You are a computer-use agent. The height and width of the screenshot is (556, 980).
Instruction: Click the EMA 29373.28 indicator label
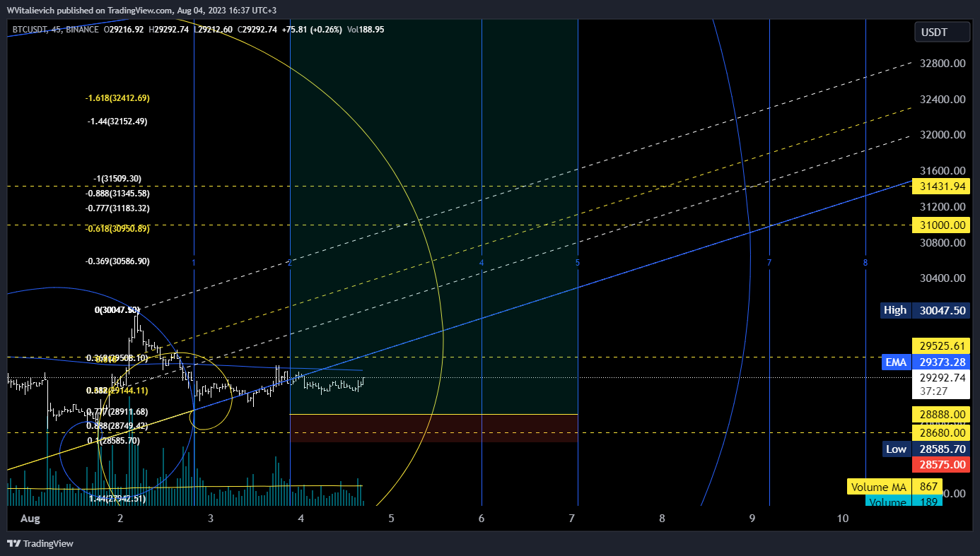coord(925,362)
